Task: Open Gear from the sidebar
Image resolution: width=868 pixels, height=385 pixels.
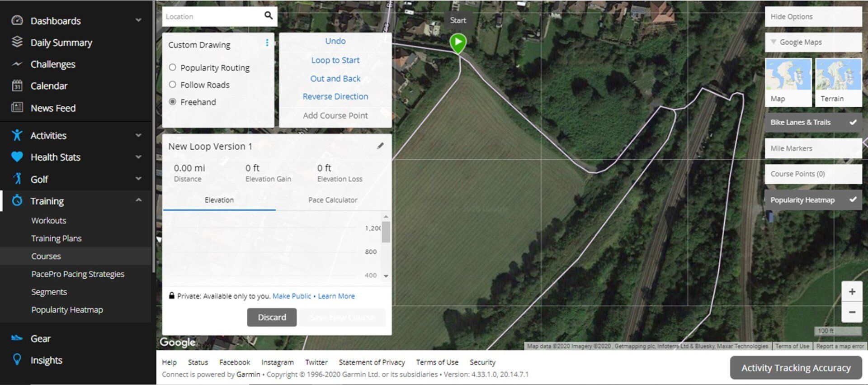Action: [40, 338]
